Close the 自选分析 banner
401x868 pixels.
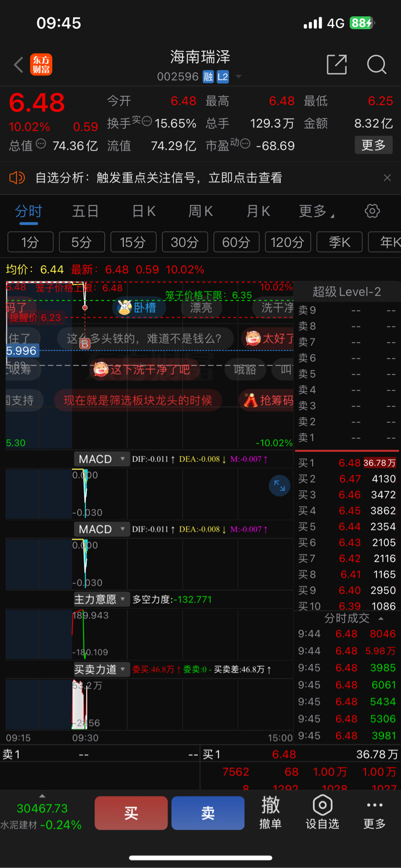(x=387, y=178)
